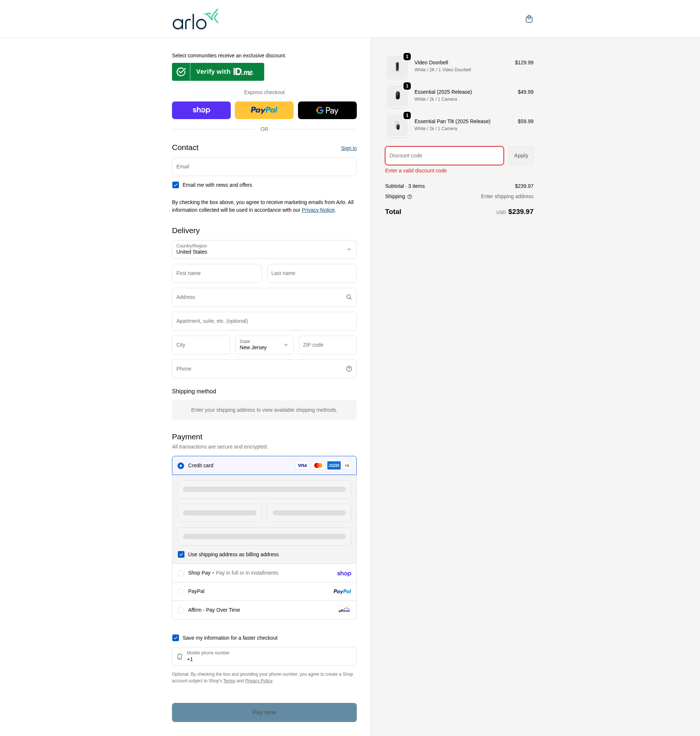
Task: Click the Discount code input field
Action: (x=444, y=156)
